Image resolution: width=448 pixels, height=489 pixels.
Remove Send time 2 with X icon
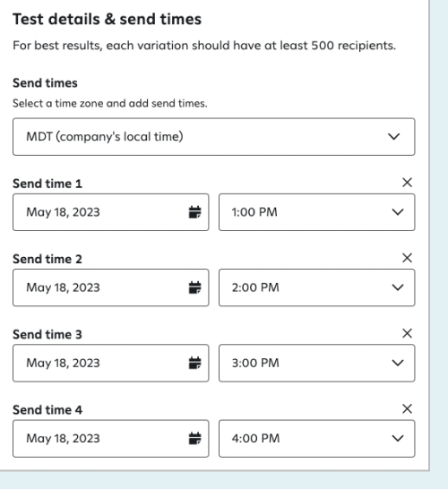click(x=407, y=258)
